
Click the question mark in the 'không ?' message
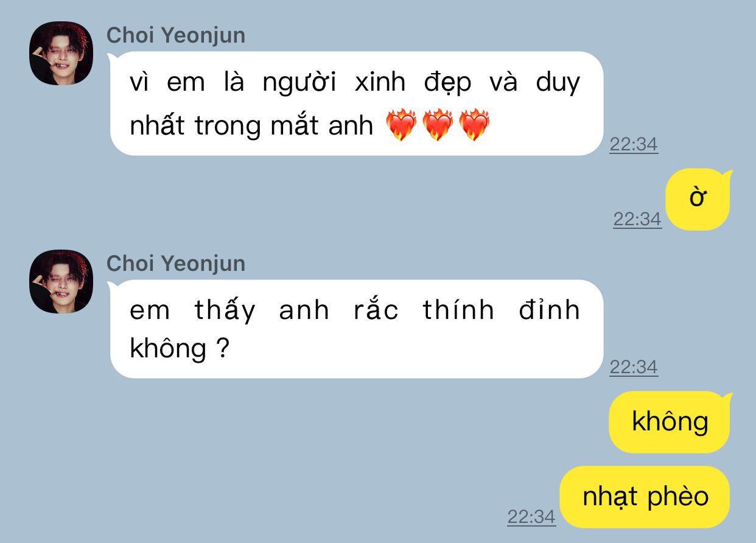(222, 349)
